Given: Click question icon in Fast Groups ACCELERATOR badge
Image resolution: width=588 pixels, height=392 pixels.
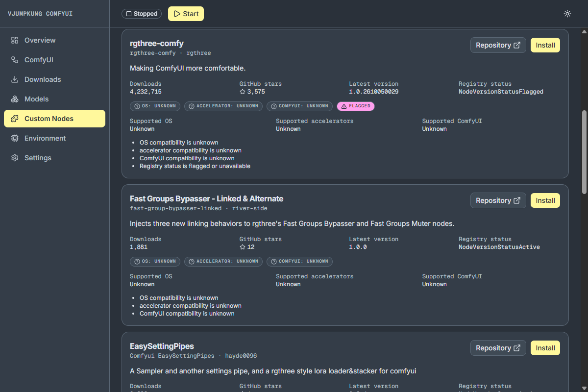Looking at the screenshot, I should (192, 261).
